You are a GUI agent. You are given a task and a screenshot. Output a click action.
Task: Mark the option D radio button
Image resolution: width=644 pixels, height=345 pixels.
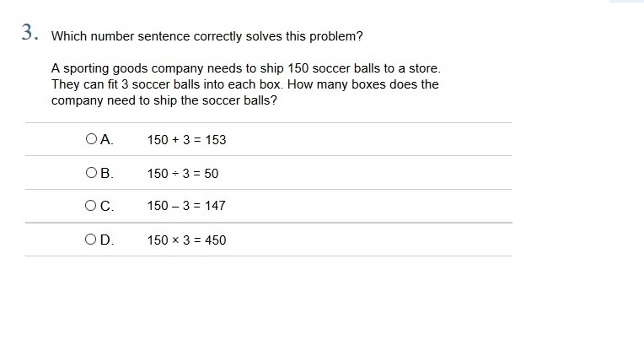(90, 240)
